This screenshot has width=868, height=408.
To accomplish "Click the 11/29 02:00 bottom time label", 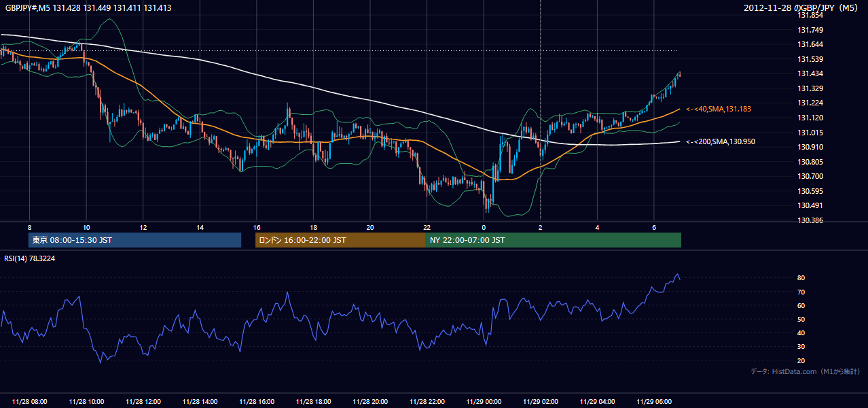I will (x=541, y=402).
